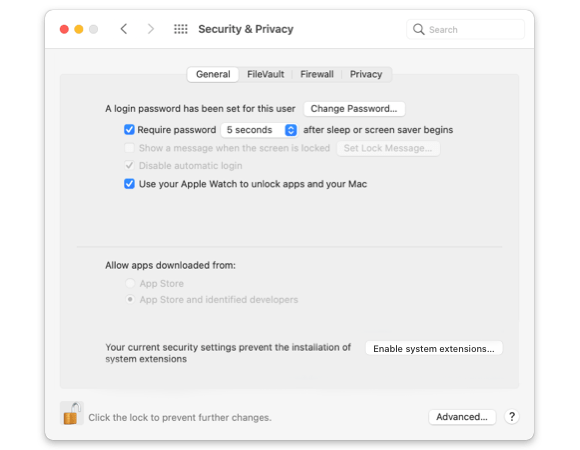The height and width of the screenshot is (450, 580).
Task: Open the 5 seconds password delay dropdown
Action: point(259,130)
